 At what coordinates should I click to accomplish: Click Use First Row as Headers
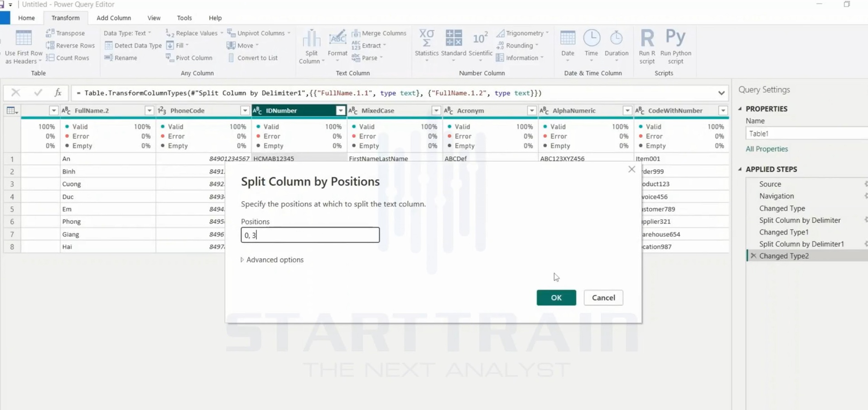pyautogui.click(x=24, y=47)
